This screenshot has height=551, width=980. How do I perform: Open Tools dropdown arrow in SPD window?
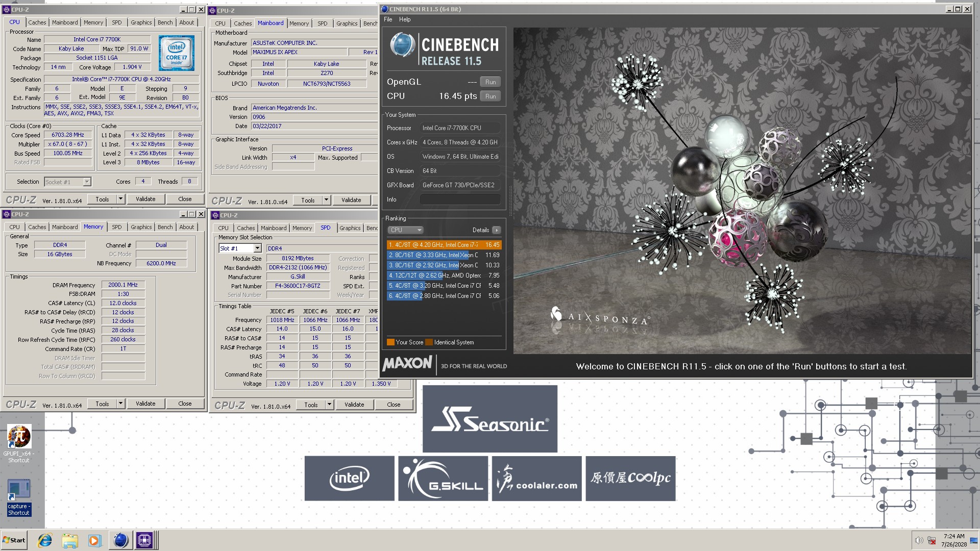(330, 405)
